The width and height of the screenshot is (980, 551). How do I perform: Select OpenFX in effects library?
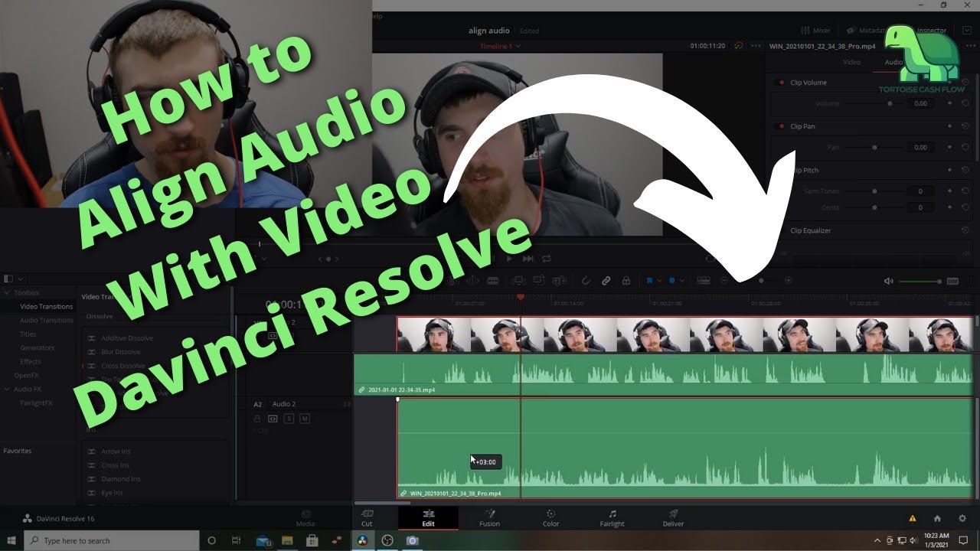[27, 376]
